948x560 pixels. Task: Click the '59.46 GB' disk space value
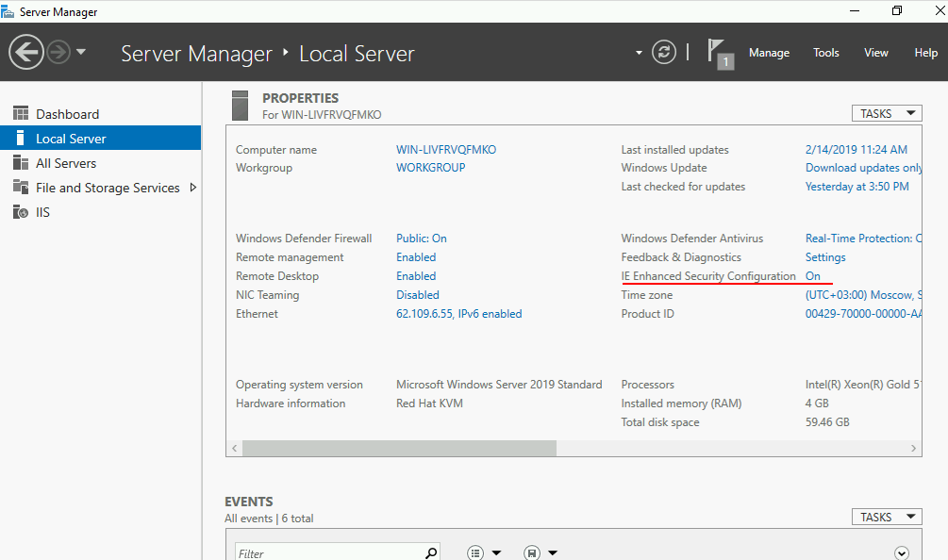coord(827,422)
